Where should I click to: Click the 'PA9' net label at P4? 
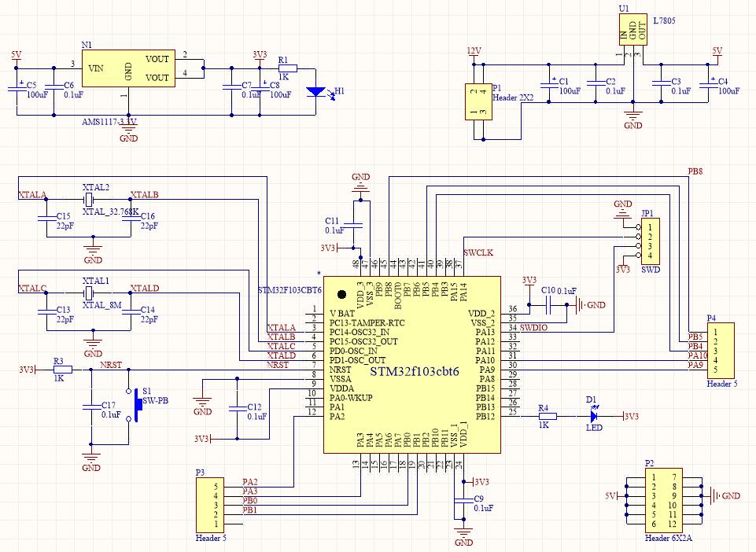click(695, 365)
